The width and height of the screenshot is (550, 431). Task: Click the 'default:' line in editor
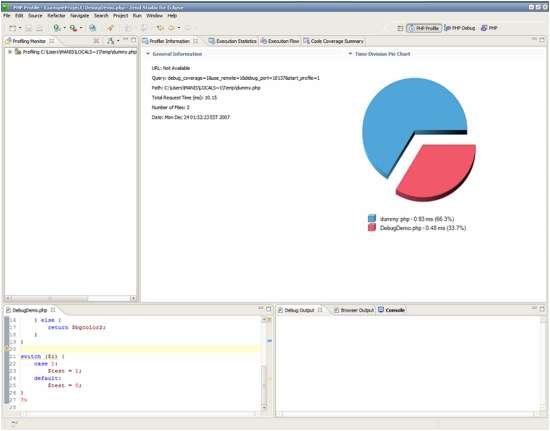click(x=48, y=378)
